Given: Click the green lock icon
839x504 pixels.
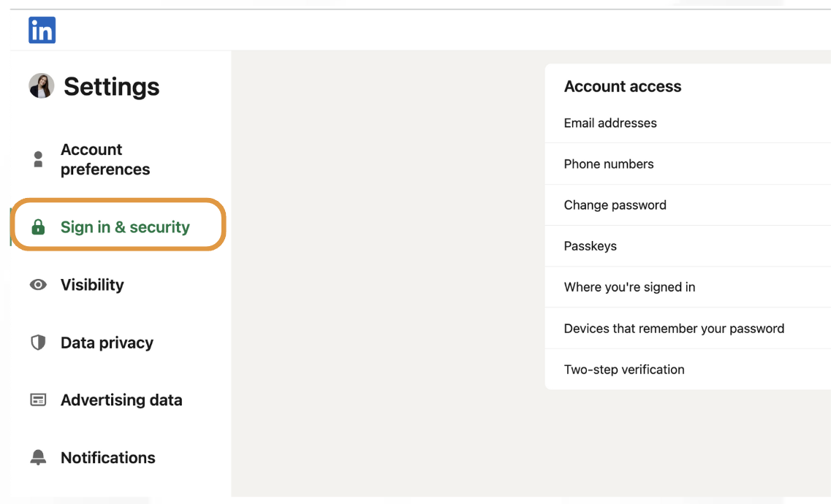Looking at the screenshot, I should [x=38, y=227].
